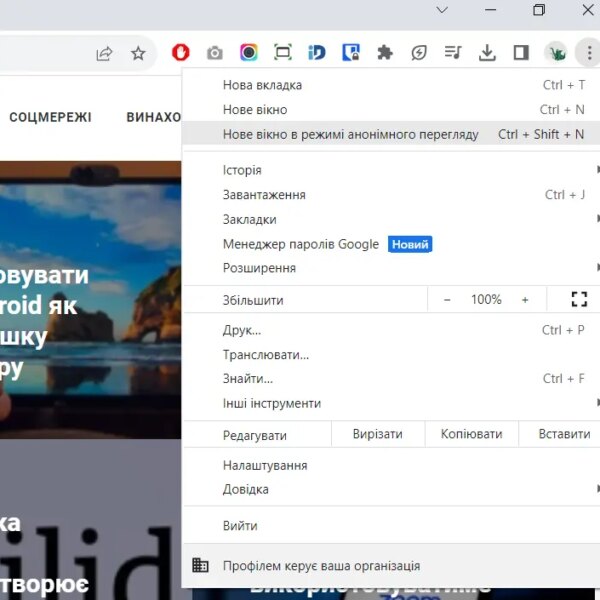The width and height of the screenshot is (600, 600).
Task: Open the blue iD extension
Action: tap(317, 52)
